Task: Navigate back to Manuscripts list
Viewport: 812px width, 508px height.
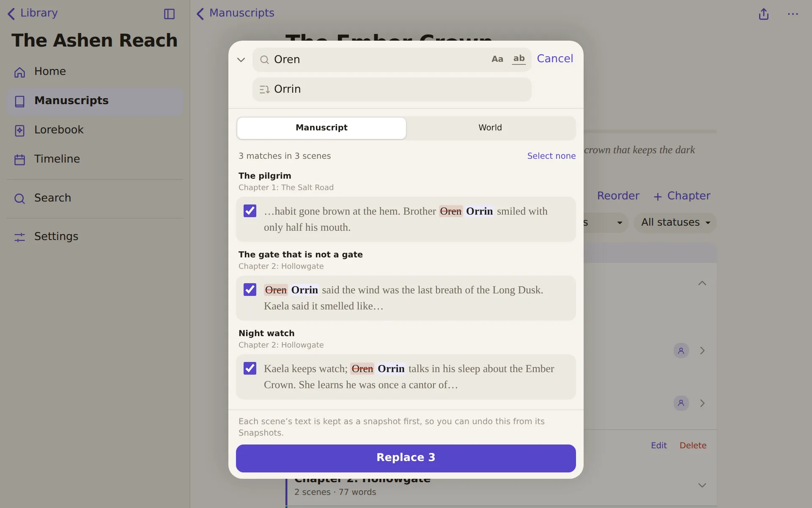Action: 236,13
